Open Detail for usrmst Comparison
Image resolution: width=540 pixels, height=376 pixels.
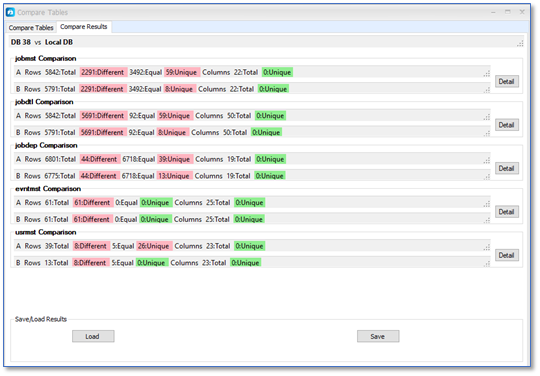click(x=507, y=255)
